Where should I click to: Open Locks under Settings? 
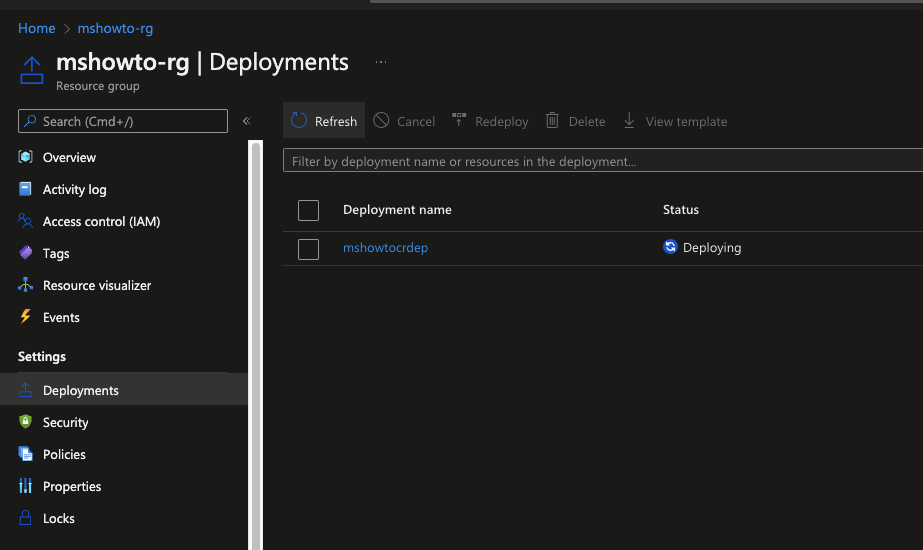click(59, 519)
